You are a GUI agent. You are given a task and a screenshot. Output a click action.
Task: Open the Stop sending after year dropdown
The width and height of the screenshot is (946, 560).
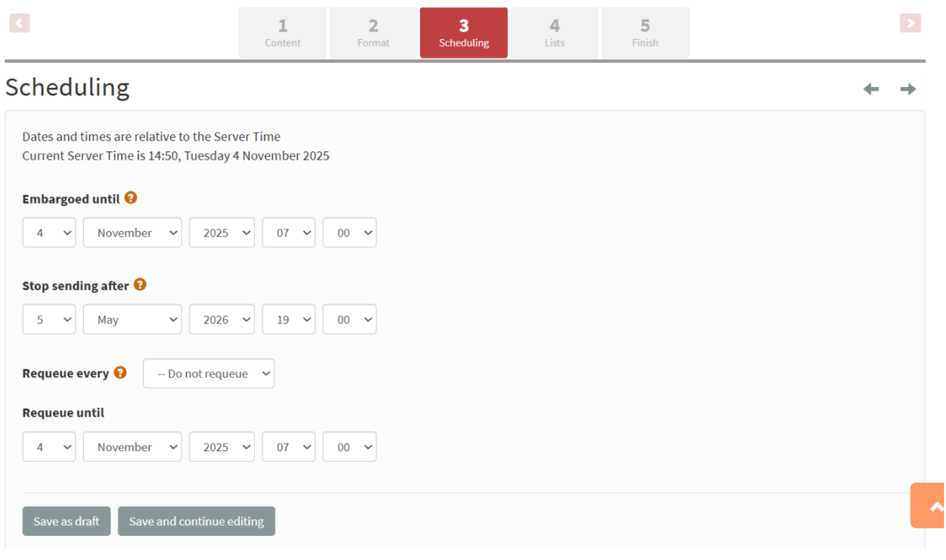(221, 319)
